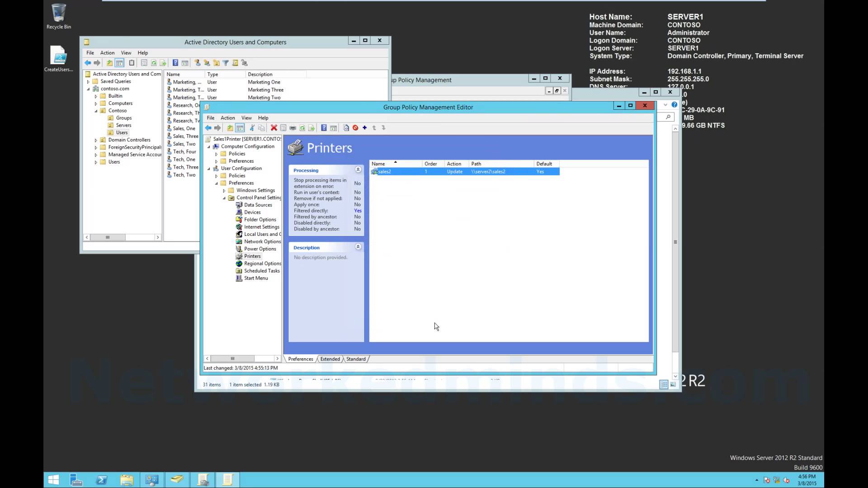
Task: Click the filter funnel icon in Active Directory toolbar
Action: click(226, 63)
